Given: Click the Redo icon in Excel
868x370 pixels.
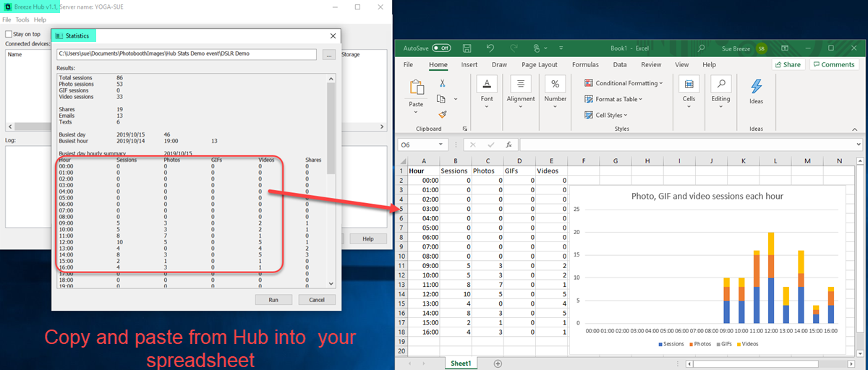Looking at the screenshot, I should click(x=513, y=48).
